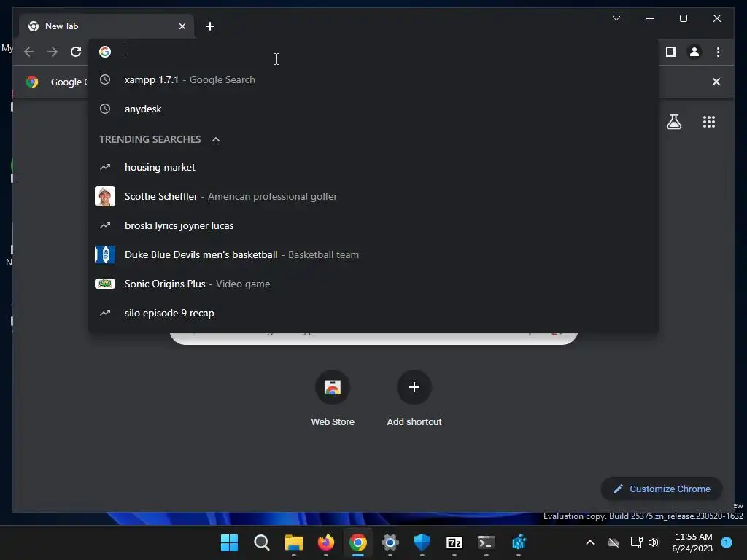Open the notification badge icon
This screenshot has width=747, height=560.
[x=727, y=542]
